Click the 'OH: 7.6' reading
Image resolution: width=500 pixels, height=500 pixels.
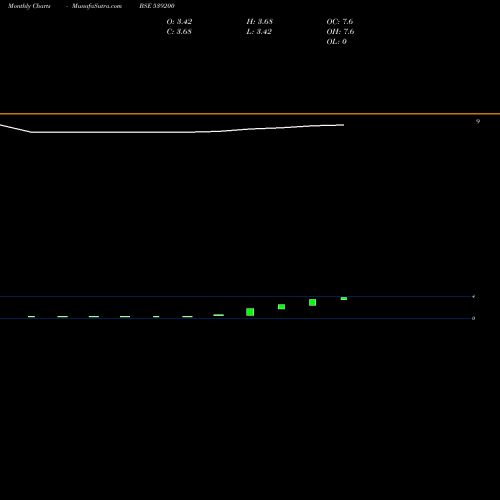coord(340,32)
